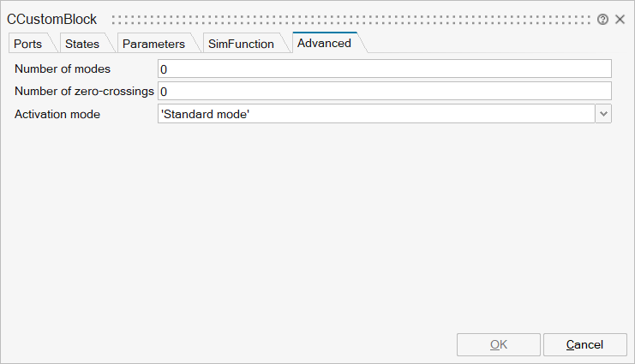Open the help for CCustomBlock dialog
Screen dimensions: 635x364
(x=602, y=19)
